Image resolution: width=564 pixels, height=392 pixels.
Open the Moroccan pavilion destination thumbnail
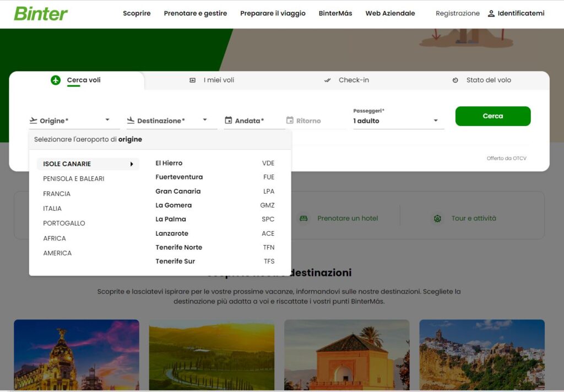(x=347, y=355)
